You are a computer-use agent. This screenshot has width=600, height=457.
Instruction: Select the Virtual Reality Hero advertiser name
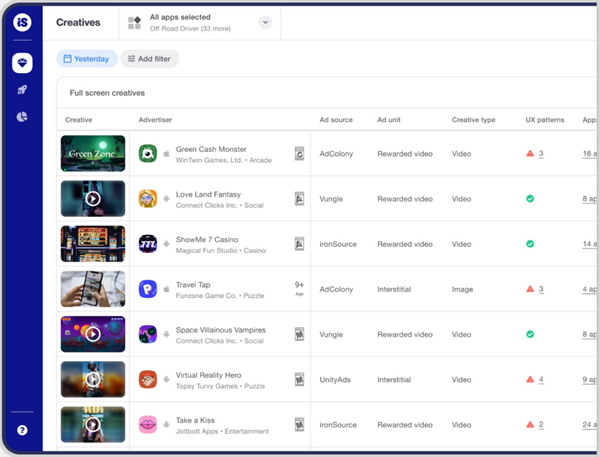pyautogui.click(x=209, y=375)
